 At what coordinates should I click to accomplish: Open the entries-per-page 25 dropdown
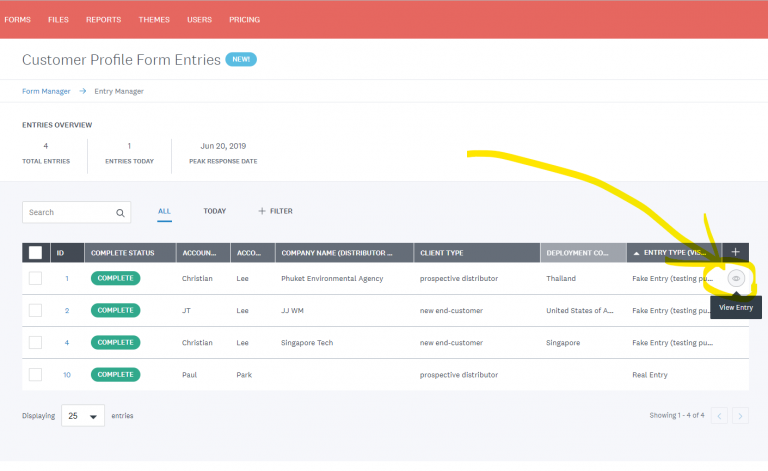(83, 415)
